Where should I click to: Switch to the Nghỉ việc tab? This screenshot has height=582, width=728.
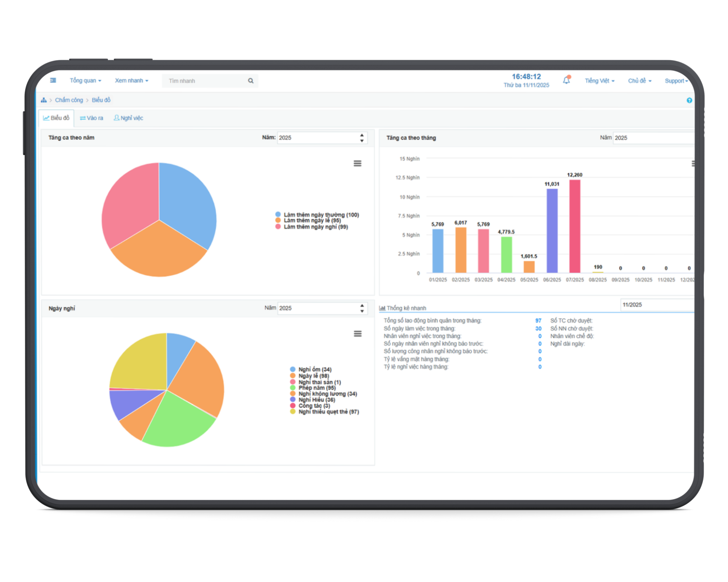coord(129,118)
